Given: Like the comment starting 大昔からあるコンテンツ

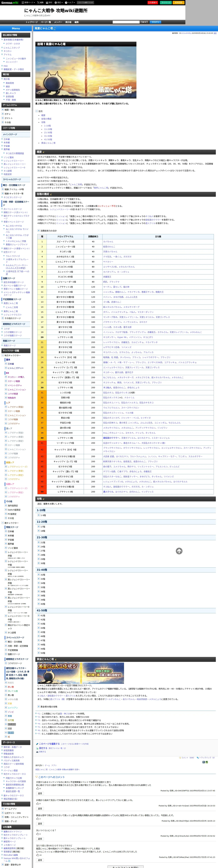Looking at the screenshot, I should click(38, 788).
